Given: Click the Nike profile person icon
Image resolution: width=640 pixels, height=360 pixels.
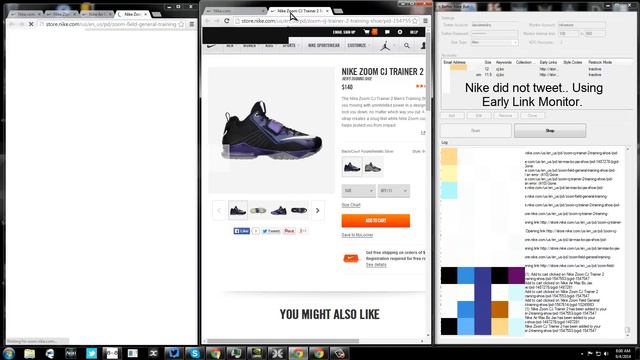Looking at the screenshot, I should click(423, 46).
